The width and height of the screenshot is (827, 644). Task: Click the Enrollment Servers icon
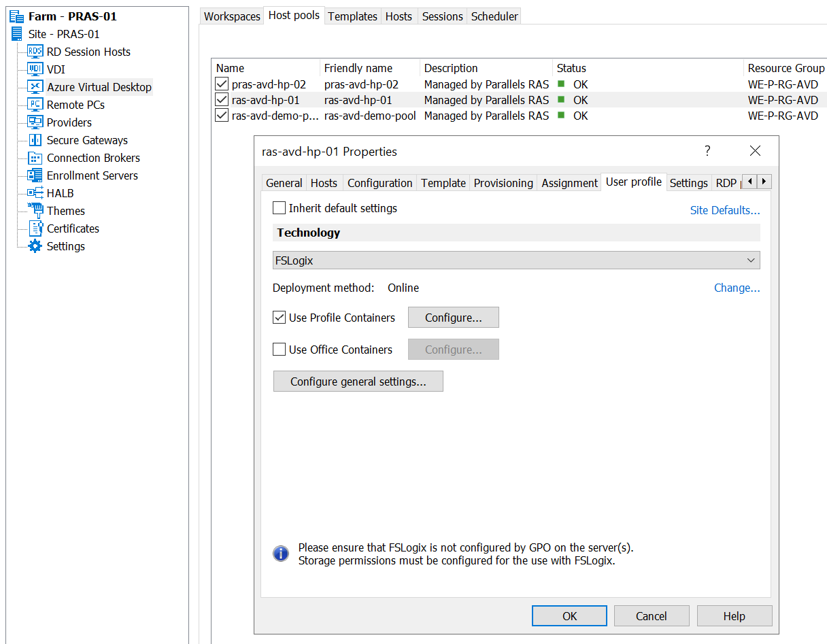(35, 175)
